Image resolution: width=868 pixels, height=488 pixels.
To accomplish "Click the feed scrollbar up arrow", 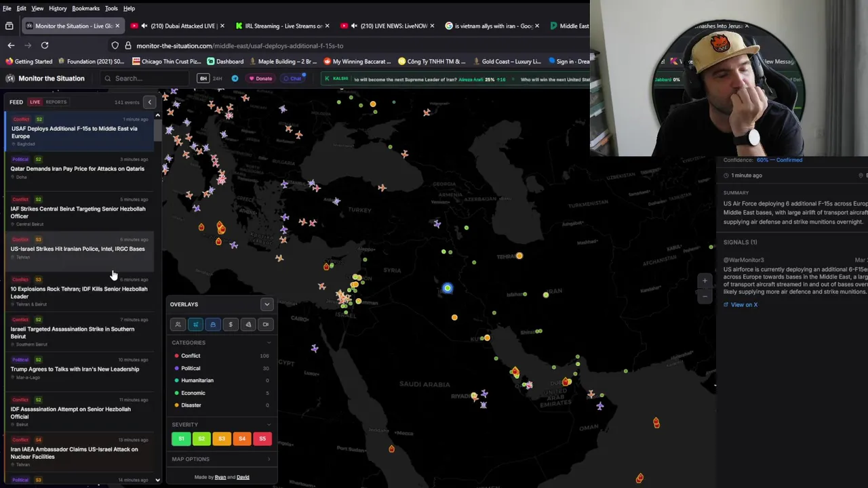I will click(x=157, y=115).
